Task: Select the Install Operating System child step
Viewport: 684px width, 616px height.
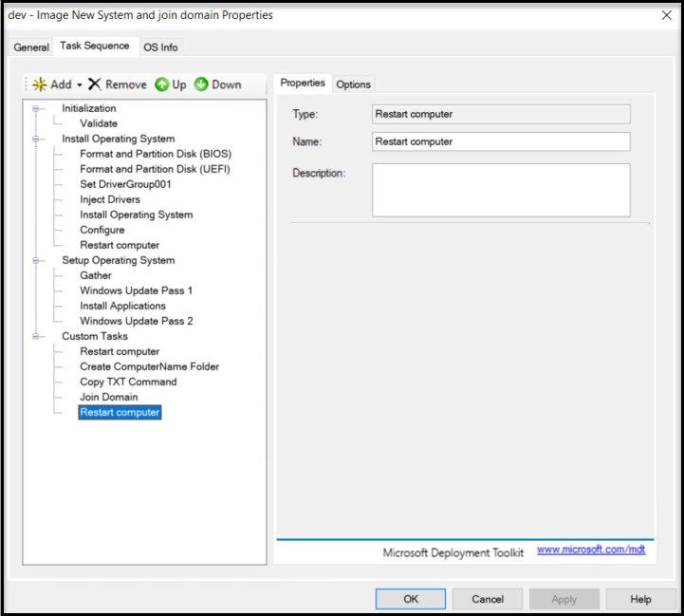Action: 136,215
